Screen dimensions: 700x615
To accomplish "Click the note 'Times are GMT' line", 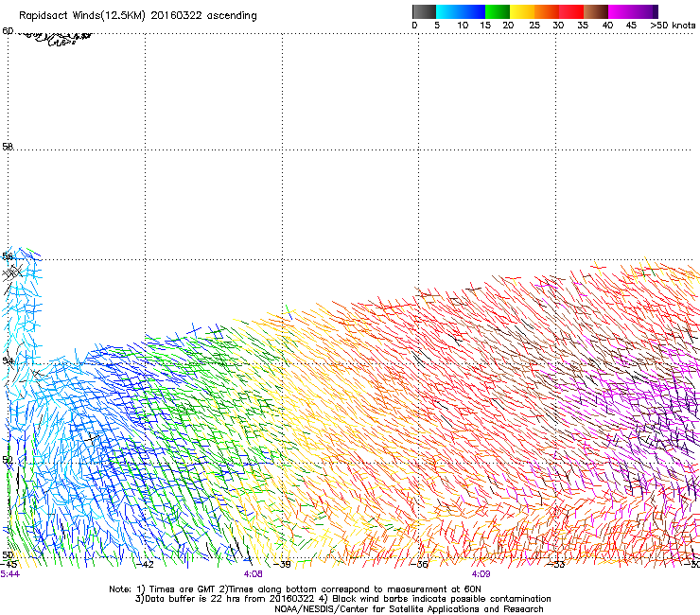I will (x=295, y=589).
